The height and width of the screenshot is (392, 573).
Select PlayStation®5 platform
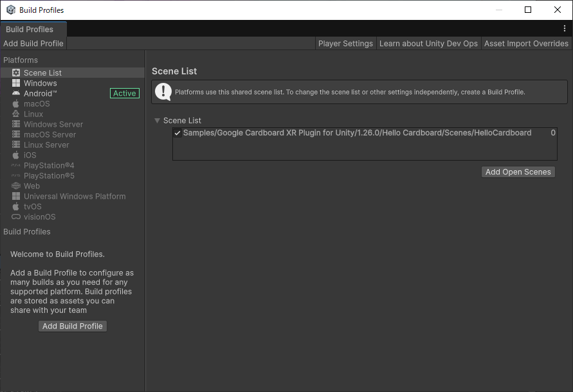(x=73, y=175)
